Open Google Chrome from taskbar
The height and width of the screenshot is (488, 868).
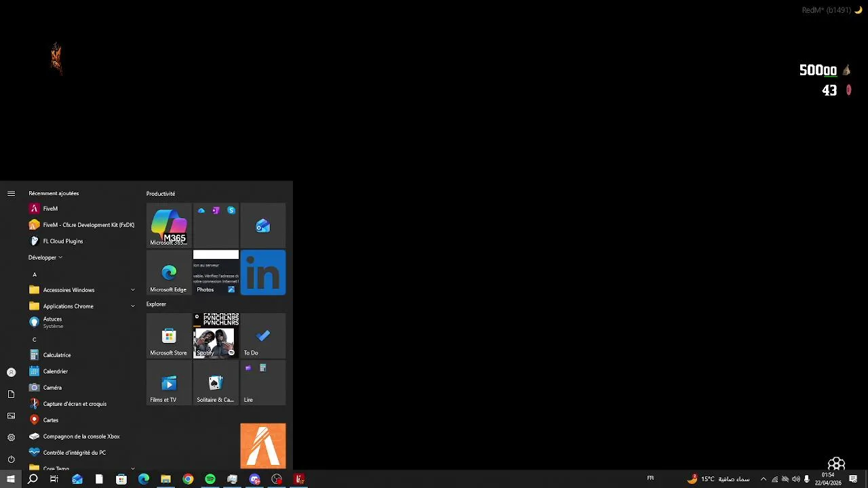[x=188, y=479]
